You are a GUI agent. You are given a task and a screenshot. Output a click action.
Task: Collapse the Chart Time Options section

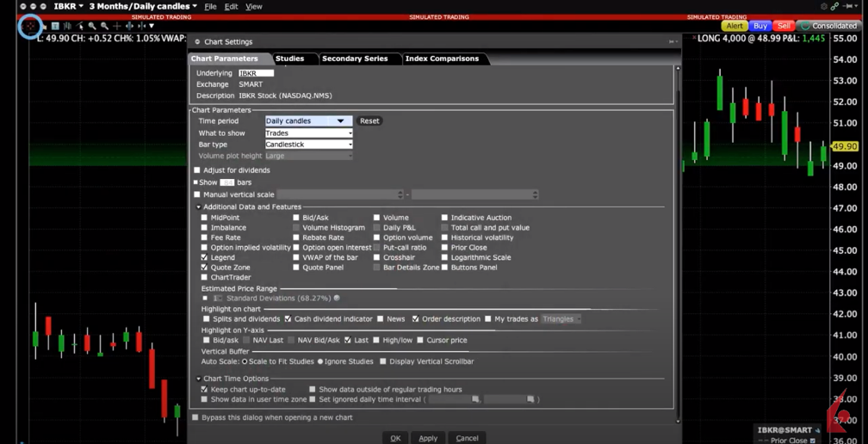point(198,379)
